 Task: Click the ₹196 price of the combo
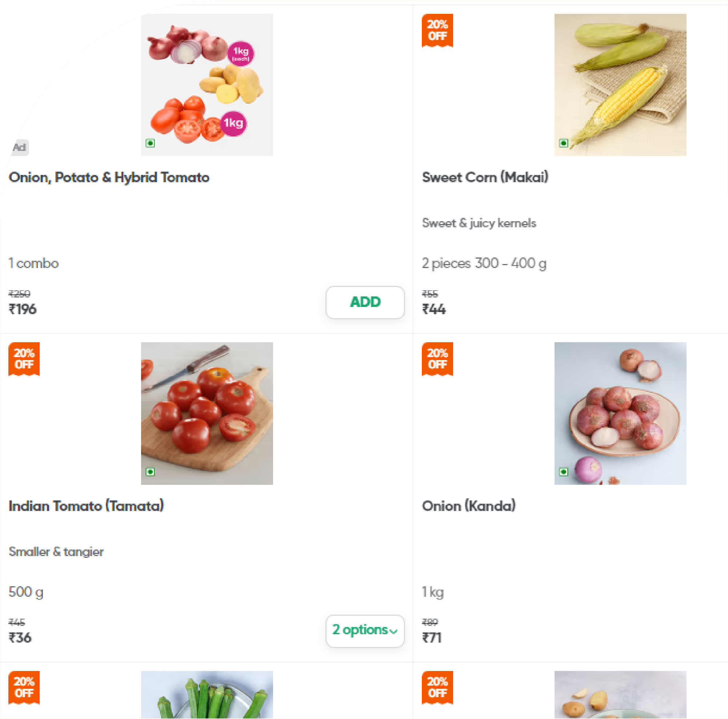tap(23, 309)
